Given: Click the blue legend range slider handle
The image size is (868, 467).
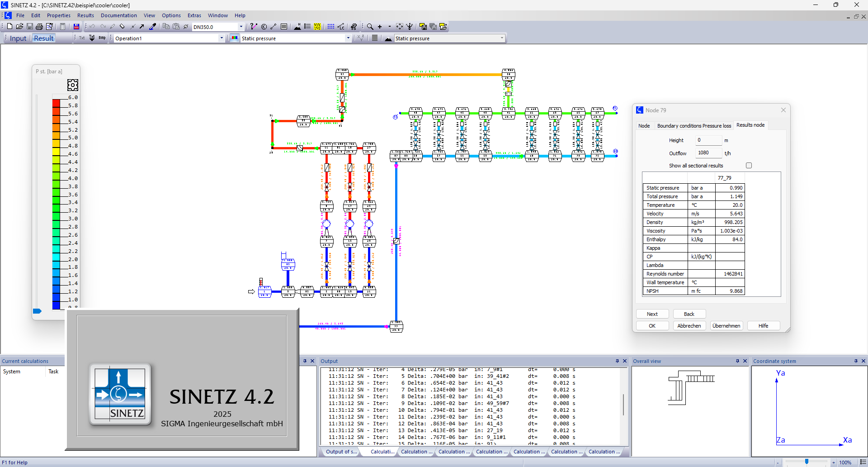Looking at the screenshot, I should pyautogui.click(x=37, y=311).
